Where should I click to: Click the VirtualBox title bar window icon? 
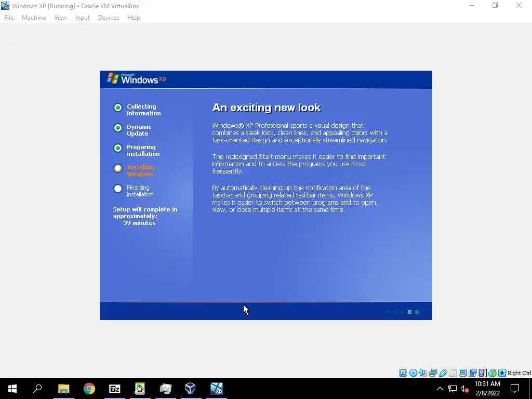point(5,6)
